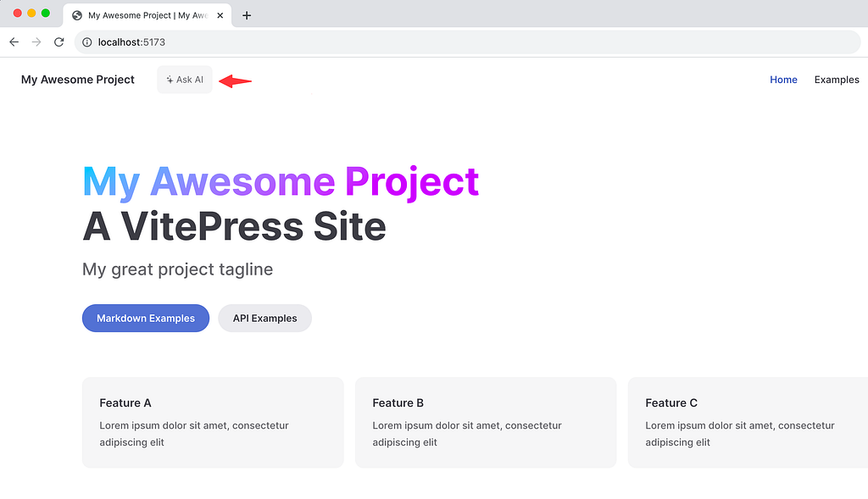Click the browser forward arrow icon
Screen dimensions: 868x499
(36, 42)
